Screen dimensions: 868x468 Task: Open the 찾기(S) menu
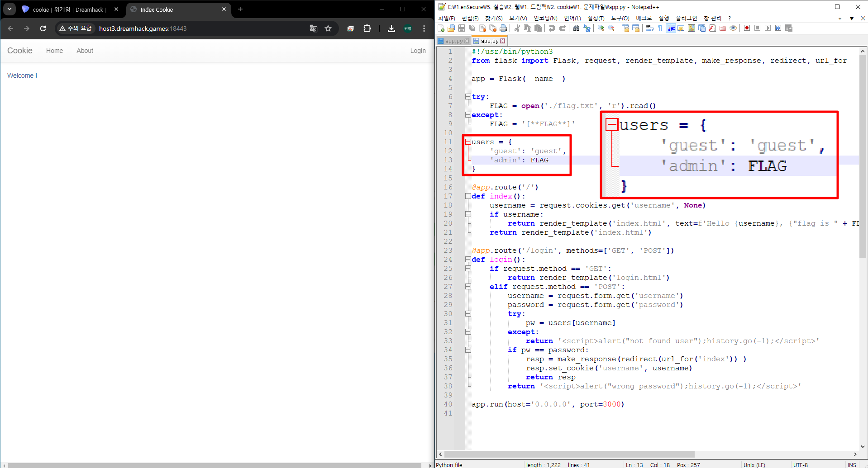click(x=494, y=18)
